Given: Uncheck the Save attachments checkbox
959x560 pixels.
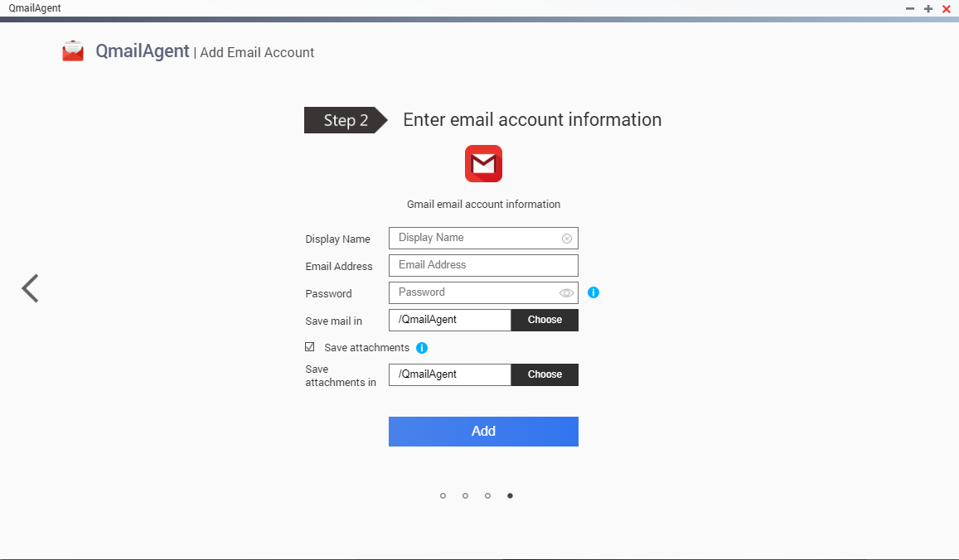Looking at the screenshot, I should click(309, 346).
